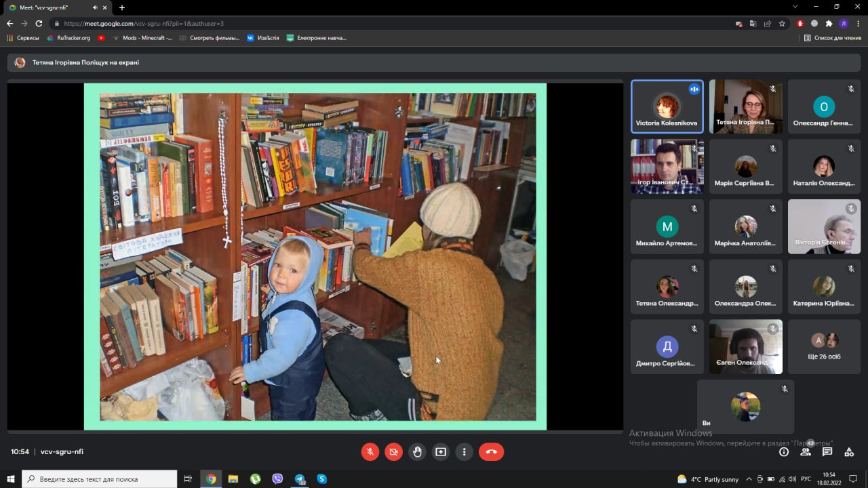
Task: Open the three-dot more options menu
Action: click(x=465, y=452)
